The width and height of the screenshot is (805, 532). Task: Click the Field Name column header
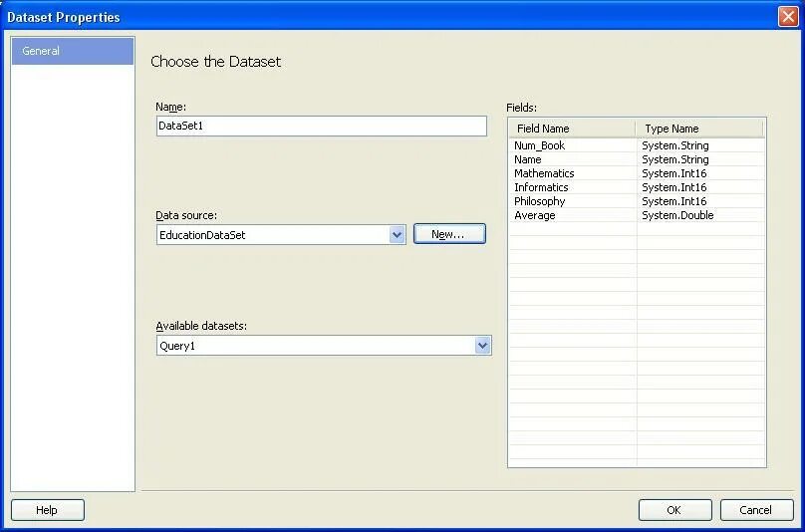(571, 129)
